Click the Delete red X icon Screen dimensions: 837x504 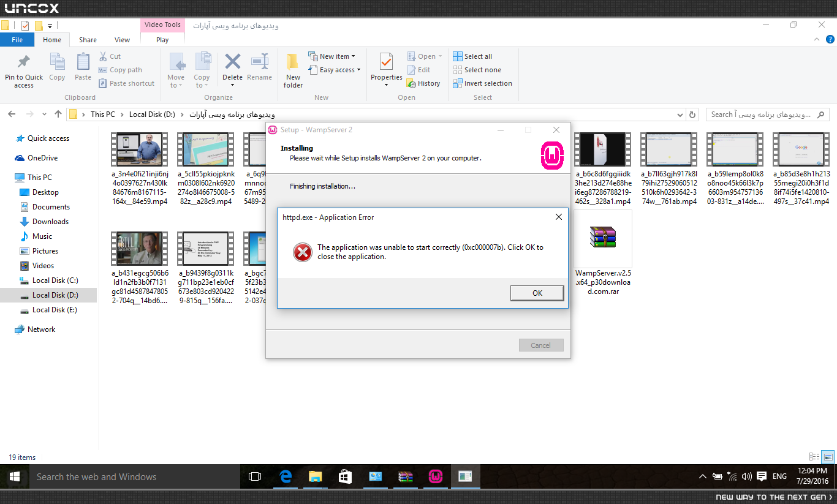pyautogui.click(x=232, y=61)
